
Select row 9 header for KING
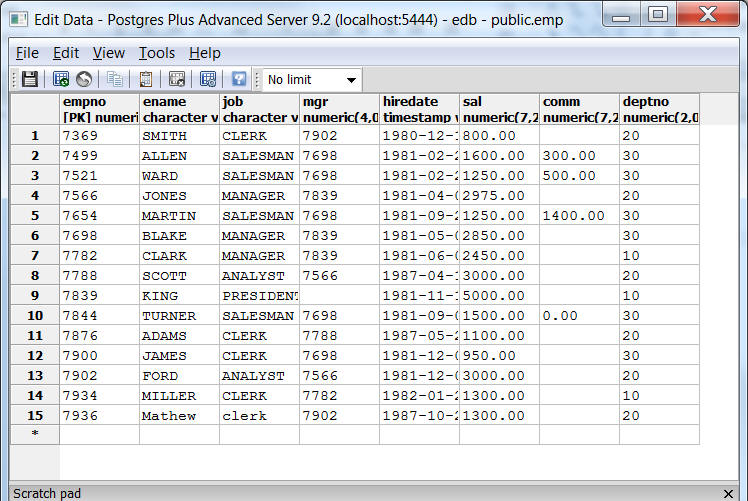35,296
